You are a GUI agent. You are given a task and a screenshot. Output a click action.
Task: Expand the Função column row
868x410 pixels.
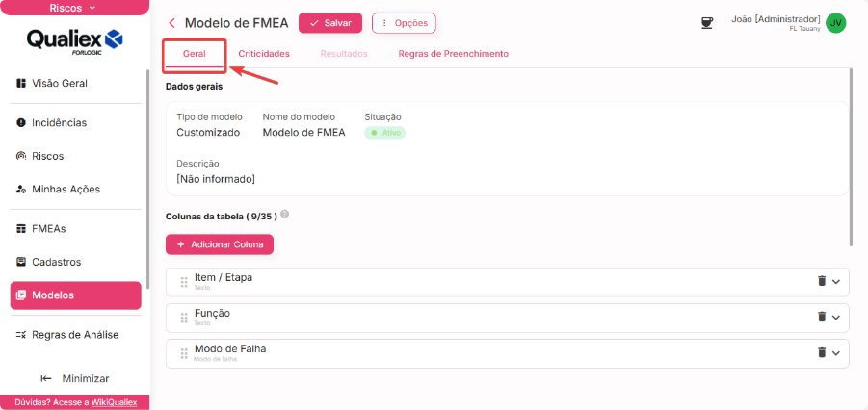[836, 317]
